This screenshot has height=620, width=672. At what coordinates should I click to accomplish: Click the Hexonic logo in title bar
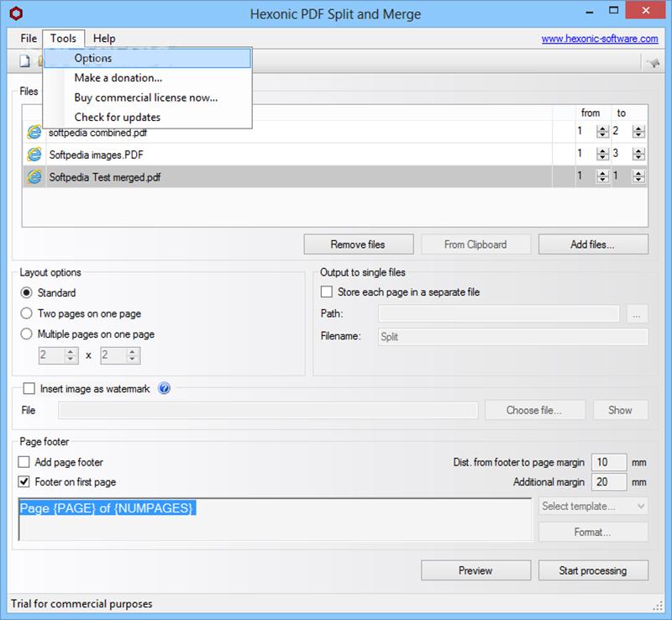point(13,14)
